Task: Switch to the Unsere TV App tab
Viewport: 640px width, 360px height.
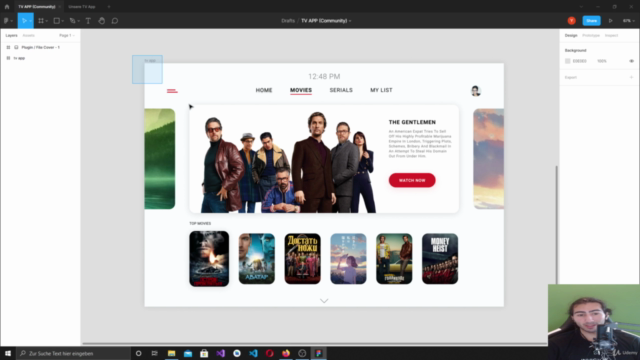Action: tap(82, 7)
